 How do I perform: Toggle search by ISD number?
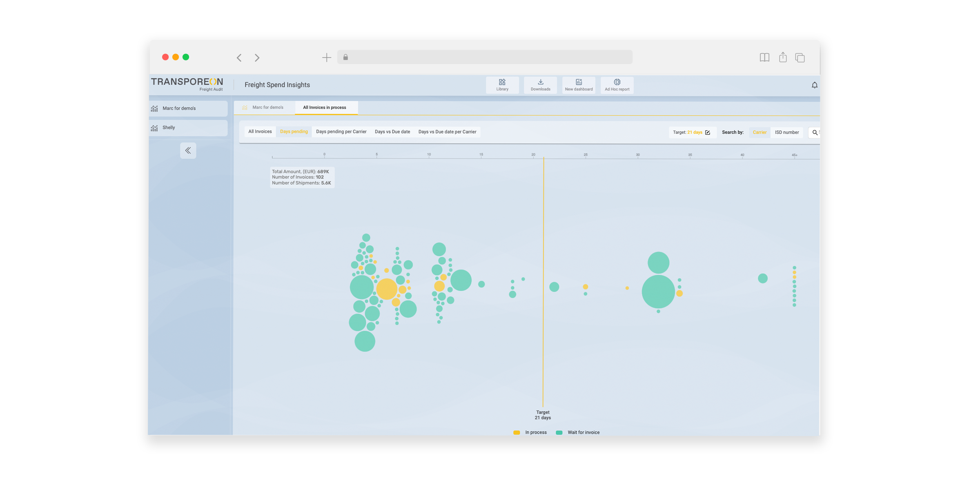(x=786, y=132)
